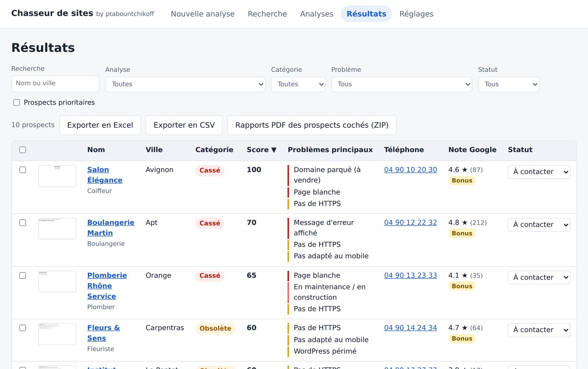Tick the Prospects prioritaires checkbox
Viewport: 588px width, 369px height.
[x=17, y=103]
